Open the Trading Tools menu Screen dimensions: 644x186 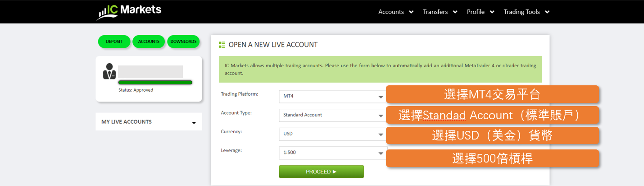click(x=526, y=12)
